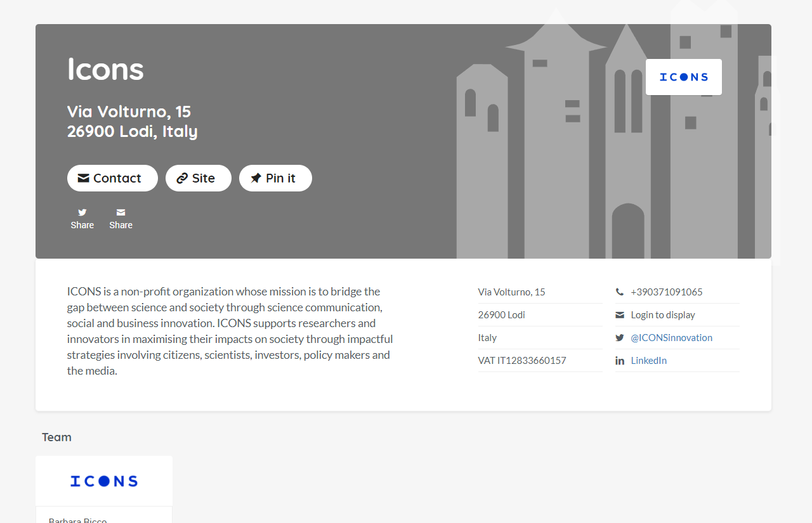
Task: Select team member Barbara Ricco
Action: click(78, 519)
